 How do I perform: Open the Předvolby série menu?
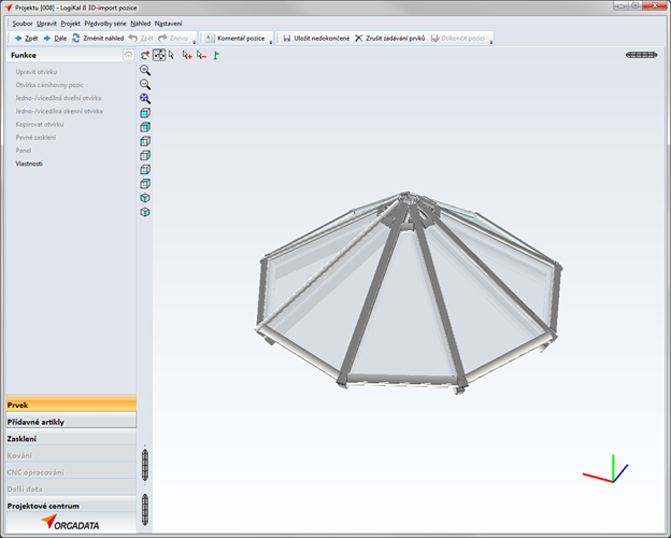coord(105,24)
